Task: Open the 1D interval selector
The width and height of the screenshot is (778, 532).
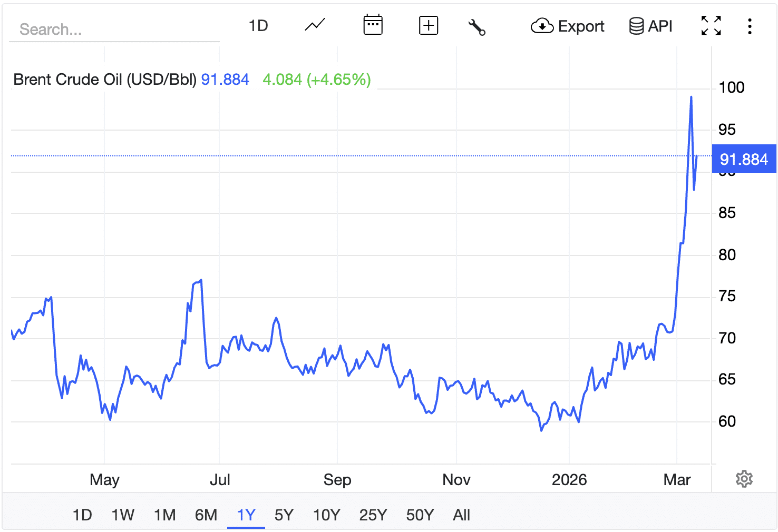Action: [259, 25]
